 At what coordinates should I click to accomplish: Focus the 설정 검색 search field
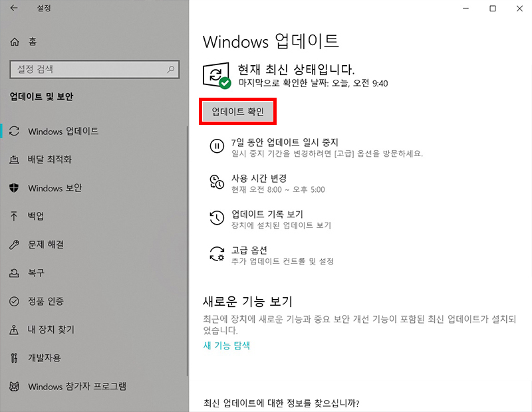point(94,70)
